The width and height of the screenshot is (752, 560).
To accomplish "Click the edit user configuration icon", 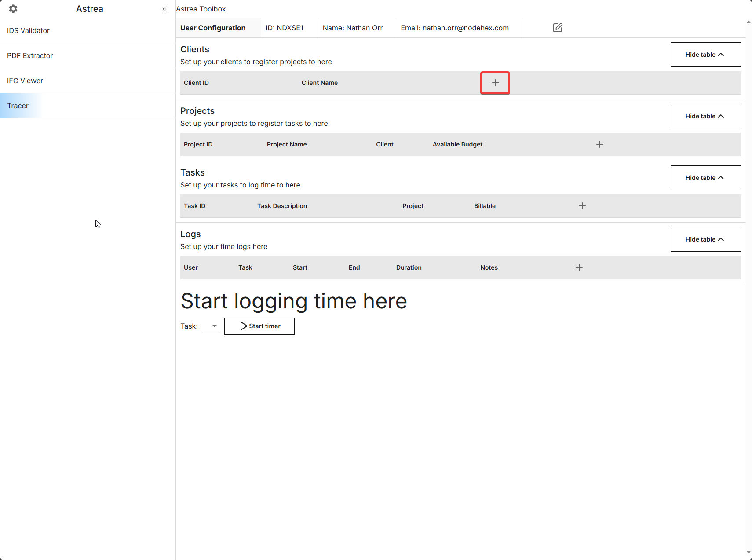I will point(558,28).
